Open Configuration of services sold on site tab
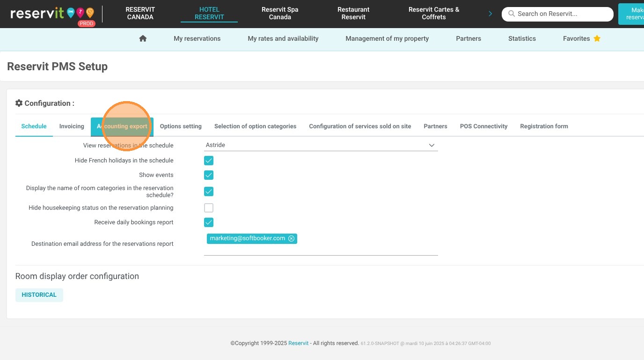This screenshot has width=644, height=360. 360,126
